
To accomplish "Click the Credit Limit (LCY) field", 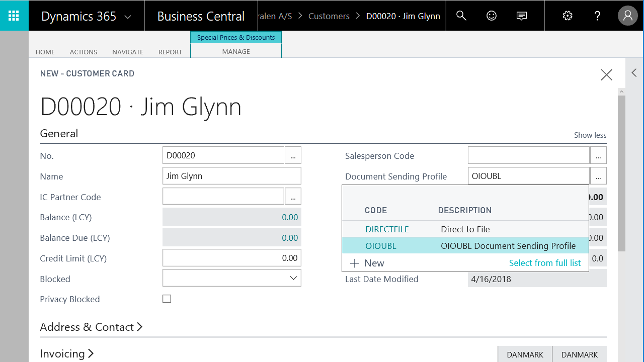I will (232, 258).
